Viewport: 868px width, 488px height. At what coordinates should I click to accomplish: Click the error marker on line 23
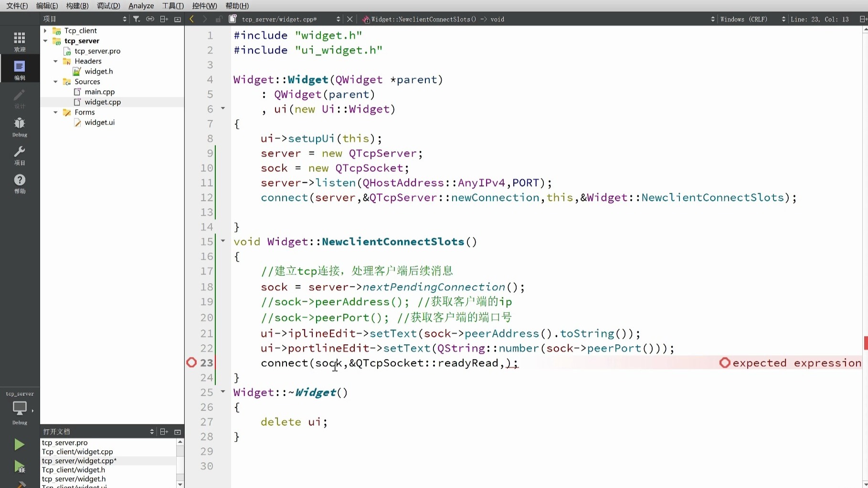coord(191,363)
